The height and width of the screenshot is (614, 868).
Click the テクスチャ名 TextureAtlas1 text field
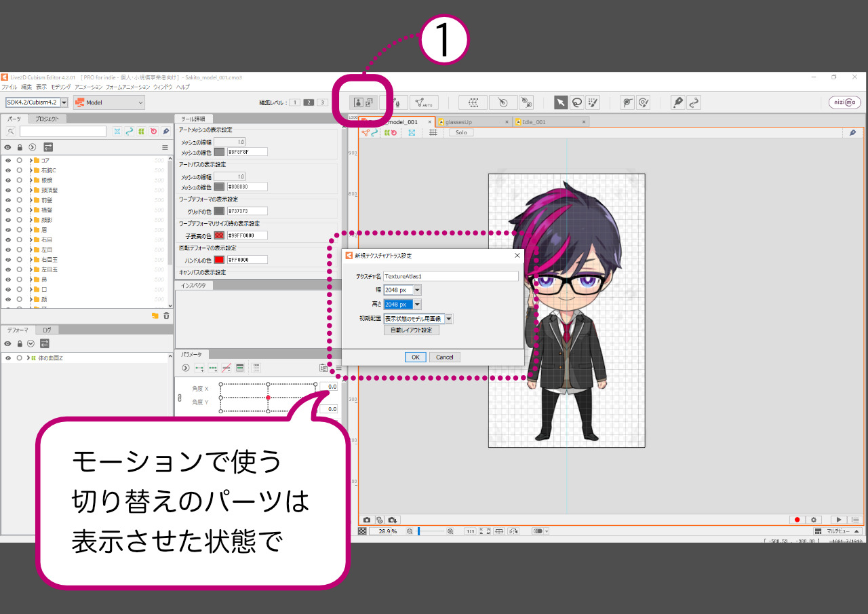451,276
